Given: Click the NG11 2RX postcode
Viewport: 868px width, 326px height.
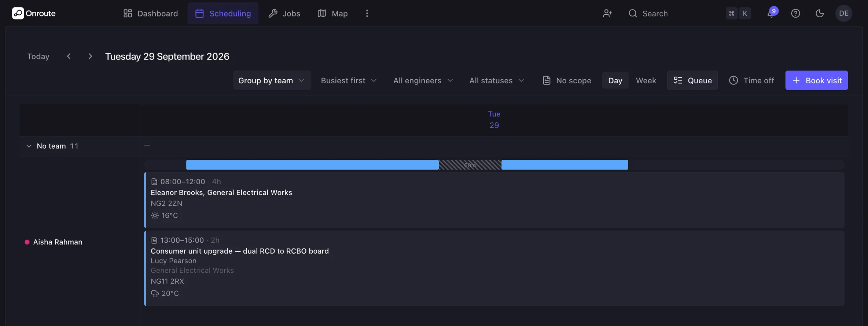Looking at the screenshot, I should (168, 281).
